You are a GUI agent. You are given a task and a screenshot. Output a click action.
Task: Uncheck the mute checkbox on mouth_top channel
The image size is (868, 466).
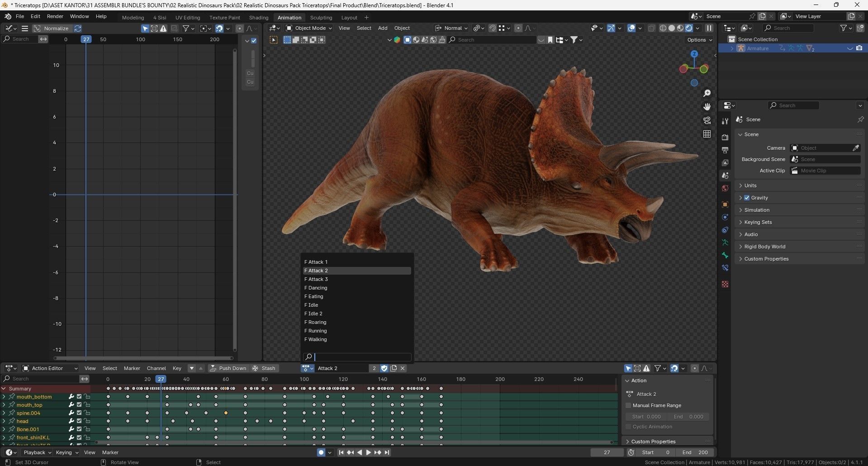(79, 405)
